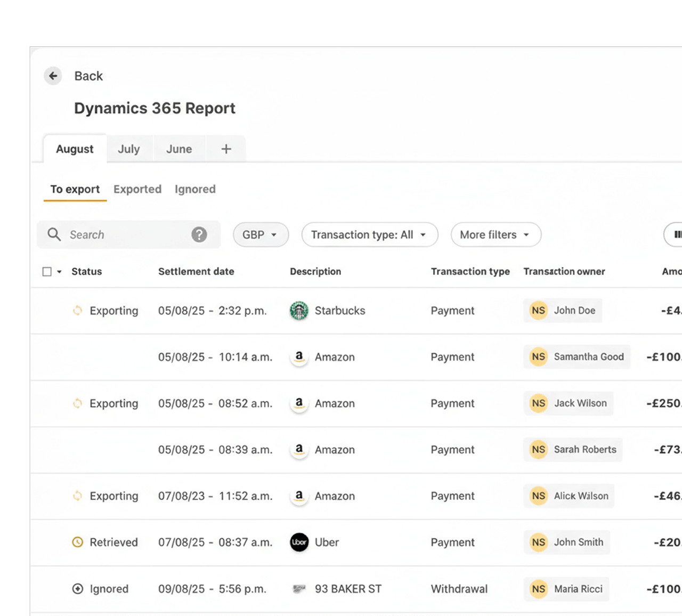Click the Starbucks logo icon
The height and width of the screenshot is (616, 682).
tap(299, 311)
